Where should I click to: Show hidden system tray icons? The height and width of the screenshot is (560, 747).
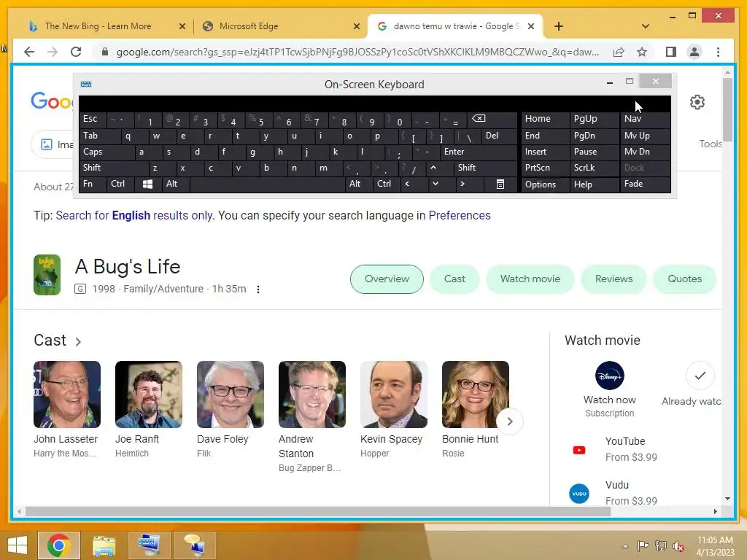[625, 546]
